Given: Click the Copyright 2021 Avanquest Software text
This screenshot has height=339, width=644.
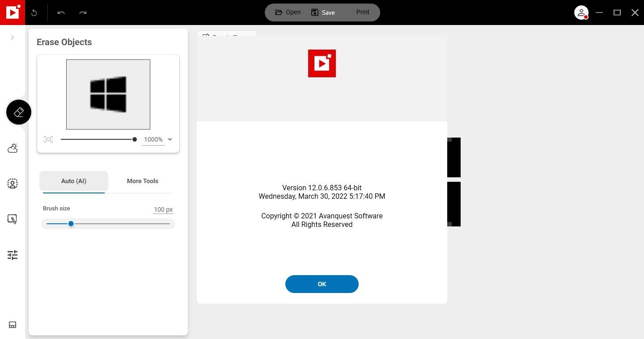Looking at the screenshot, I should (322, 216).
